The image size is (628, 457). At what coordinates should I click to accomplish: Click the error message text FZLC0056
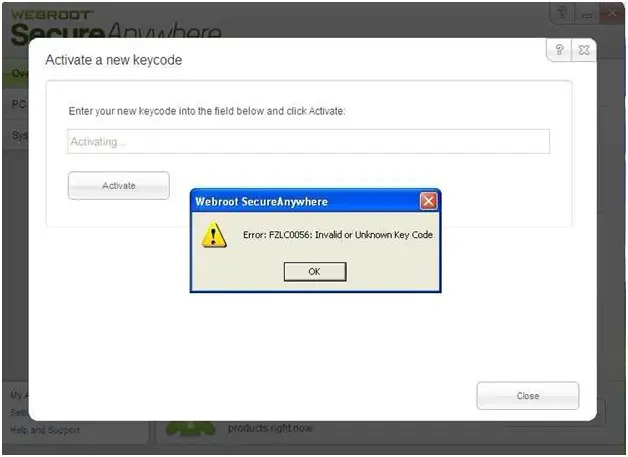pos(338,235)
